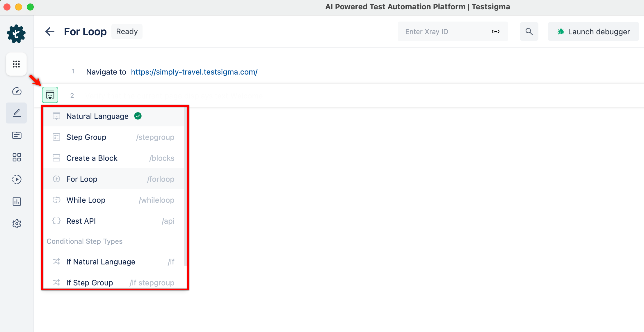This screenshot has width=644, height=332.
Task: Click step number 2
Action: coord(72,96)
